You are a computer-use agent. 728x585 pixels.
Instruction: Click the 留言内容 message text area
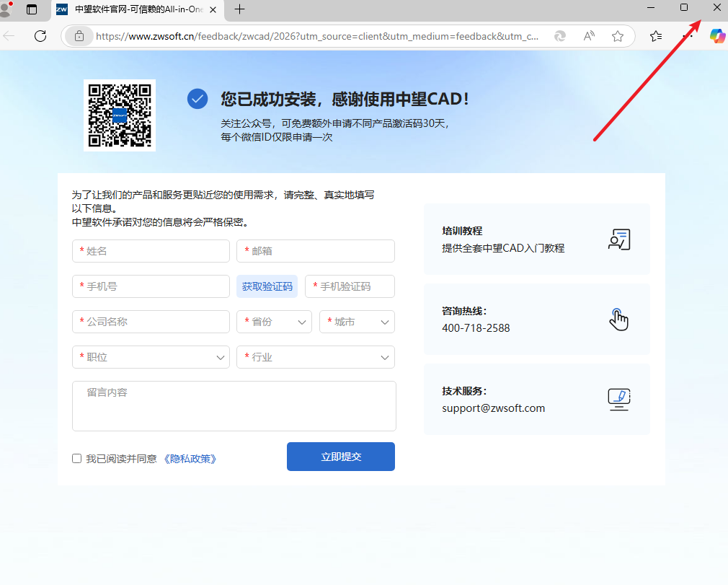(234, 405)
